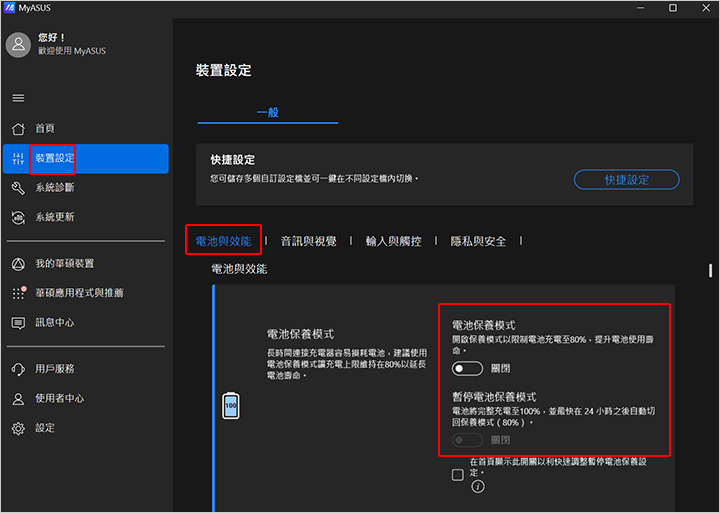
Task: Toggle the hamburger menu icon
Action: coord(18,98)
